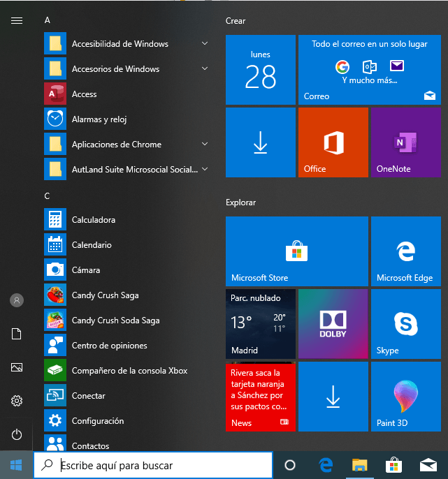Click the Crear tile group title
Screen dimensions: 448x479
pos(236,21)
